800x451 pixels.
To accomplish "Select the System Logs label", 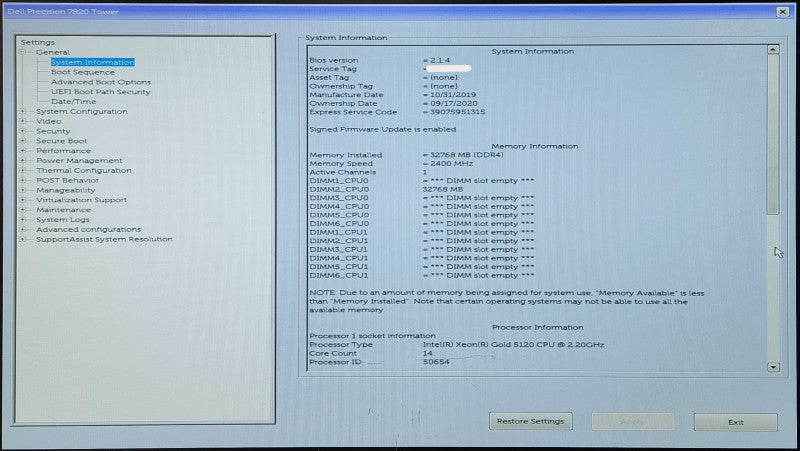I will 63,219.
